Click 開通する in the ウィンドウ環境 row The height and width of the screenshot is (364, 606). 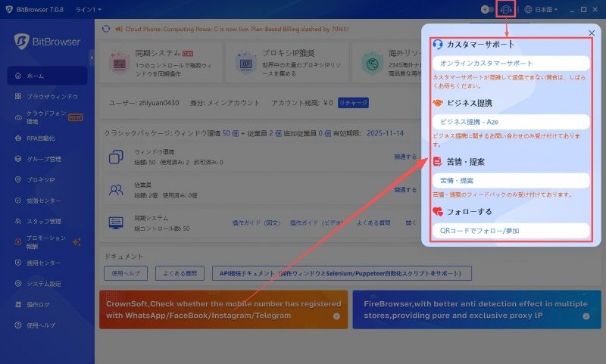pyautogui.click(x=405, y=157)
